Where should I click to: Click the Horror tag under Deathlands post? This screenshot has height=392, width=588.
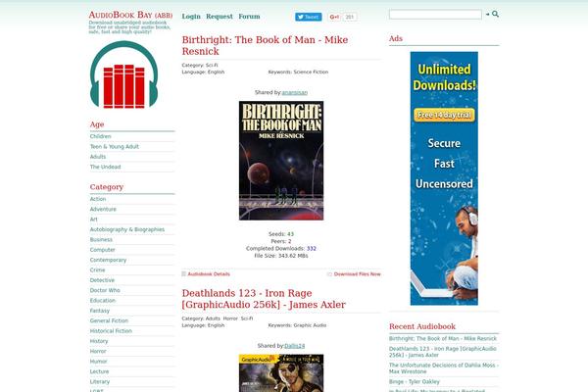pos(230,318)
